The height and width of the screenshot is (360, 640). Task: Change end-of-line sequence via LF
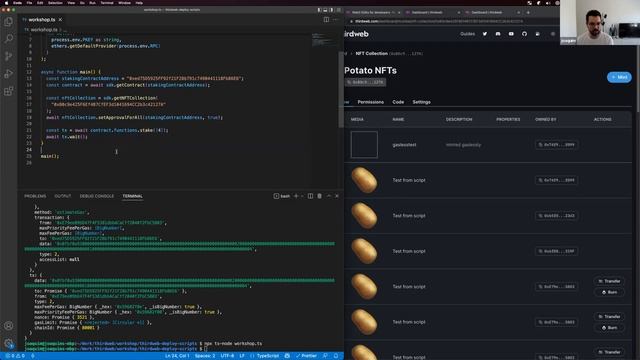coord(242,356)
